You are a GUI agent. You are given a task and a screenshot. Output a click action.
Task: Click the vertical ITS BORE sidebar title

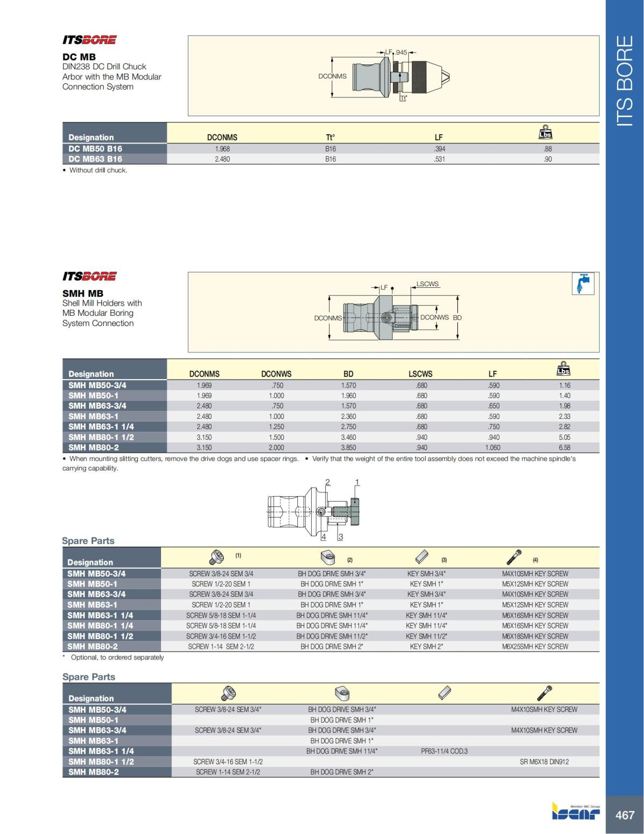click(625, 81)
